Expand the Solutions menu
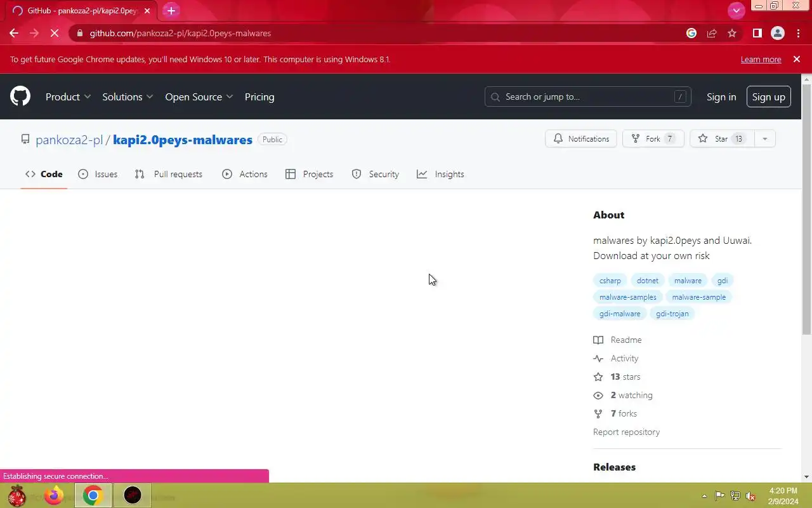 [x=128, y=97]
